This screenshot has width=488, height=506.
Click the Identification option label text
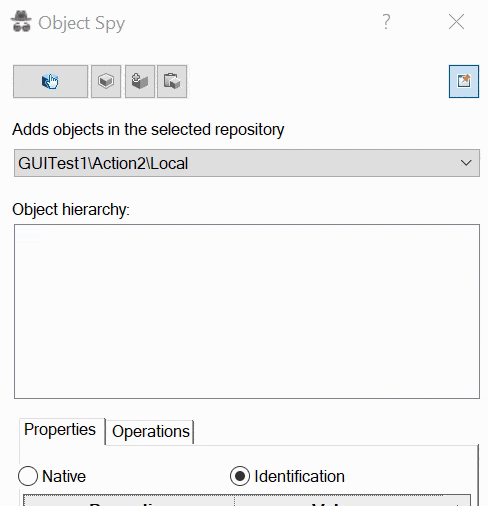pos(299,476)
